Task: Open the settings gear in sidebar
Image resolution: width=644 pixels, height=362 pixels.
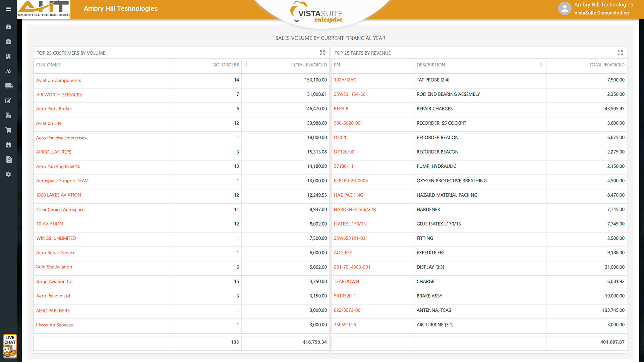Action: [x=8, y=174]
